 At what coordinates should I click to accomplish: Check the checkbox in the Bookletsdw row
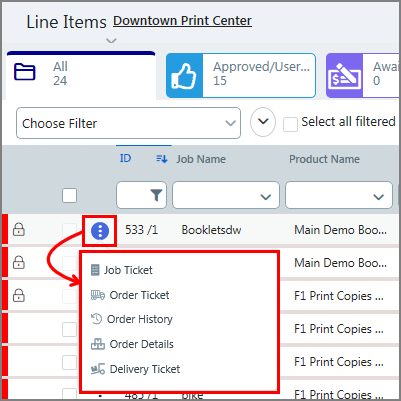[x=69, y=230]
